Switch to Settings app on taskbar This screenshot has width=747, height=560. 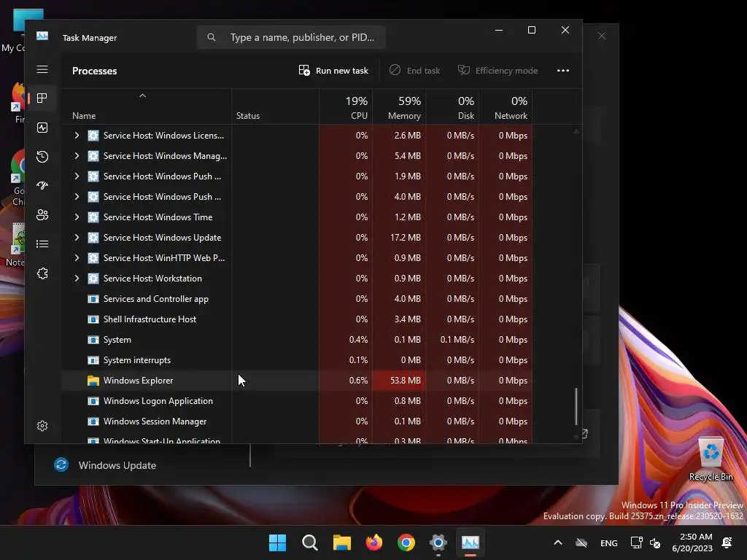point(438,542)
